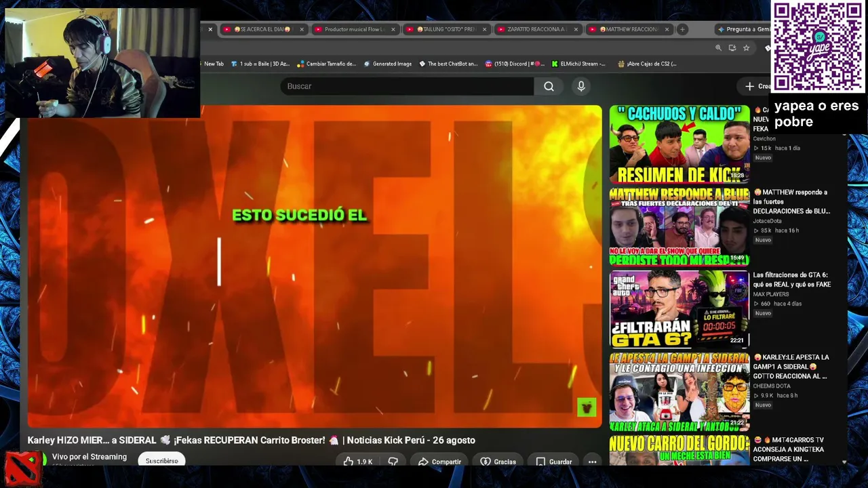The image size is (868, 488).
Task: Close the 'Productor musical Flow' tab
Action: point(393,29)
